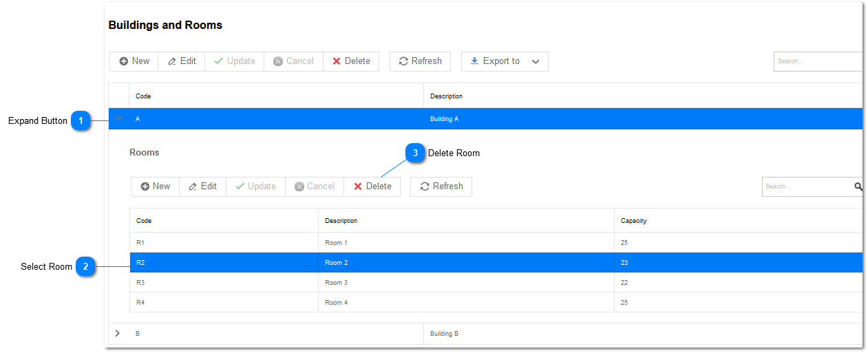The width and height of the screenshot is (868, 353).
Task: Expand Building B row chevron
Action: [x=118, y=333]
